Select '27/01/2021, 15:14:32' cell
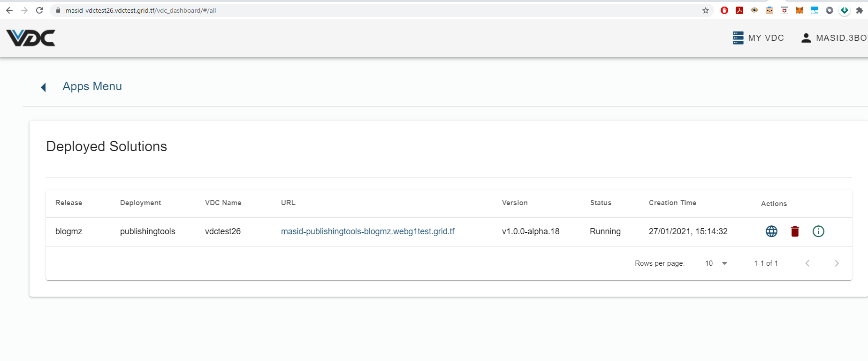Viewport: 868px width, 361px height. click(x=688, y=231)
